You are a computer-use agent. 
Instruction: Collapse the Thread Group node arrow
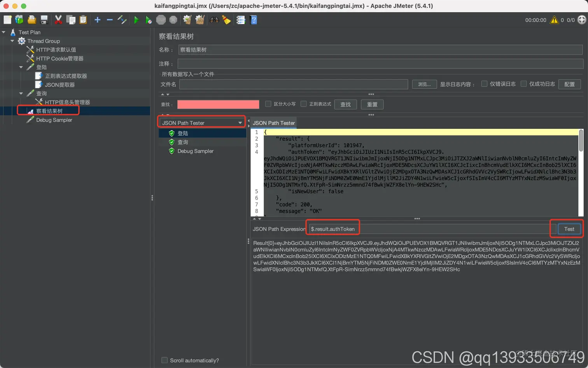point(12,41)
